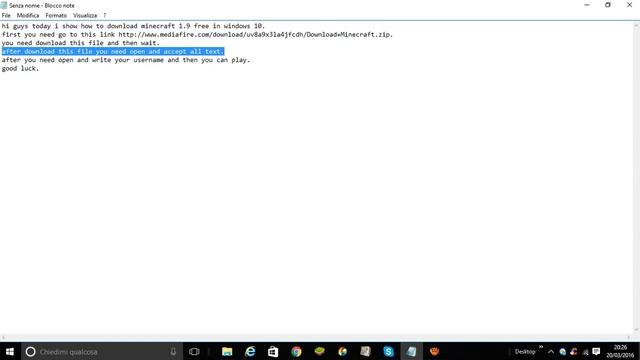Viewport: 640px width, 360px height.
Task: Click the line "you need download this file"
Action: coord(80,43)
